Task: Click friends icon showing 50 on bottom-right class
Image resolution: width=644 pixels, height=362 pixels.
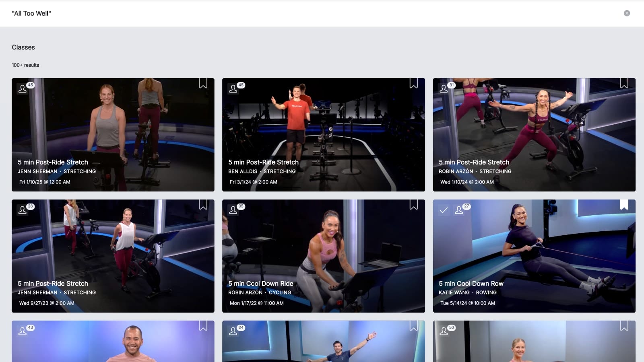Action: (x=444, y=331)
